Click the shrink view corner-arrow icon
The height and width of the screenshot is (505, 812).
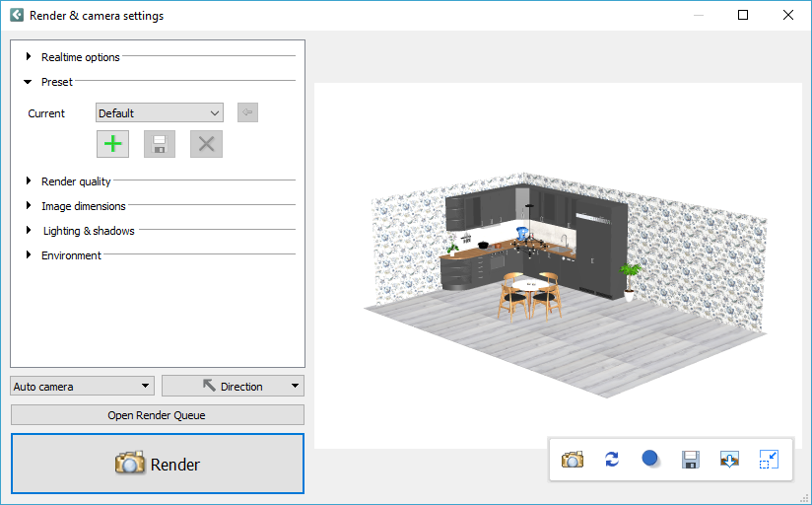click(x=770, y=459)
